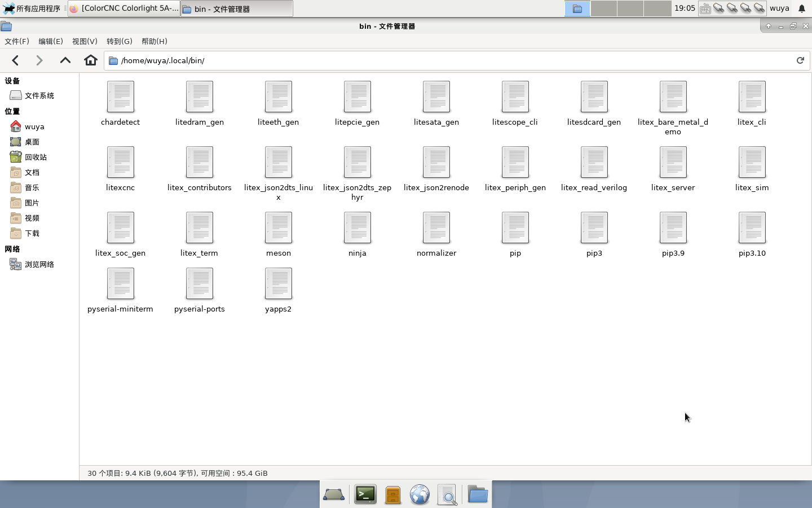Screen dimensions: 812x508
Task: Select 视频 in the sidebar
Action: 39,218
